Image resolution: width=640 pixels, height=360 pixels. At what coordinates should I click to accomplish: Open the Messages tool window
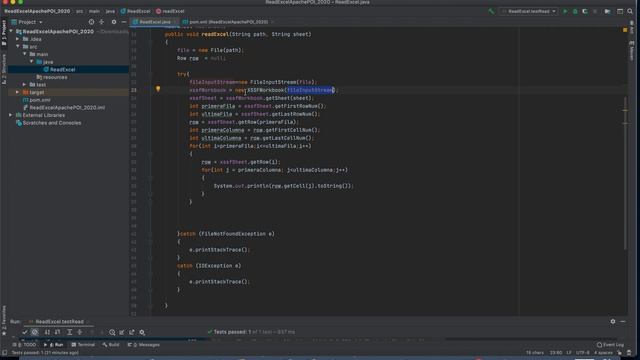point(144,345)
